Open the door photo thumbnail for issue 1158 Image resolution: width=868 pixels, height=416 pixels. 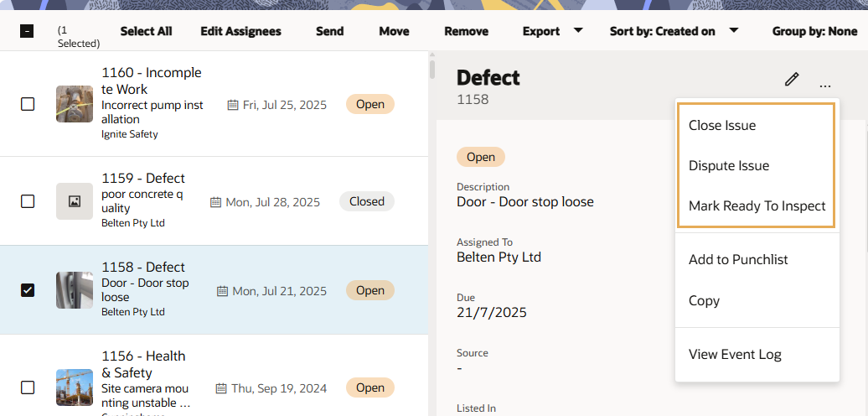[75, 289]
